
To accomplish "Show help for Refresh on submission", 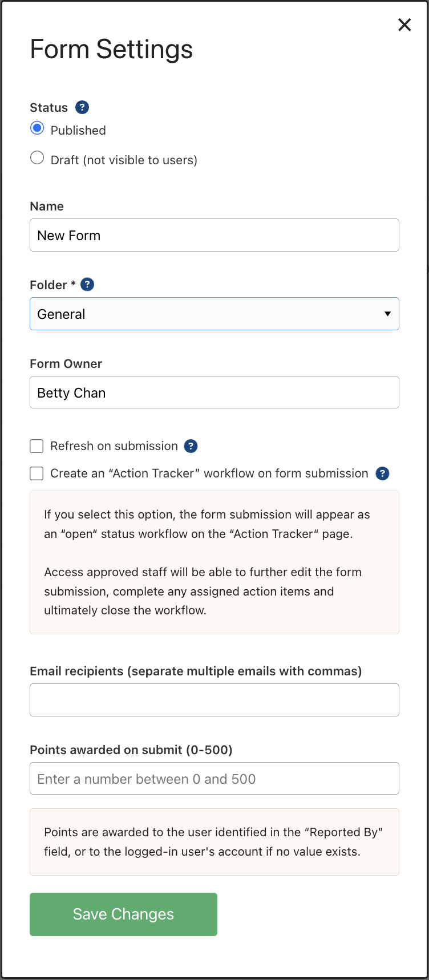I will (191, 446).
